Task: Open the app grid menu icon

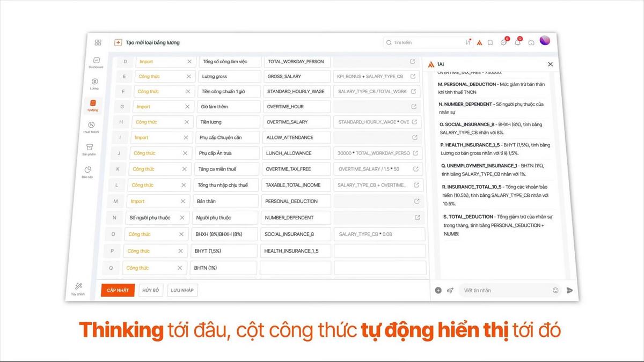Action: [98, 42]
